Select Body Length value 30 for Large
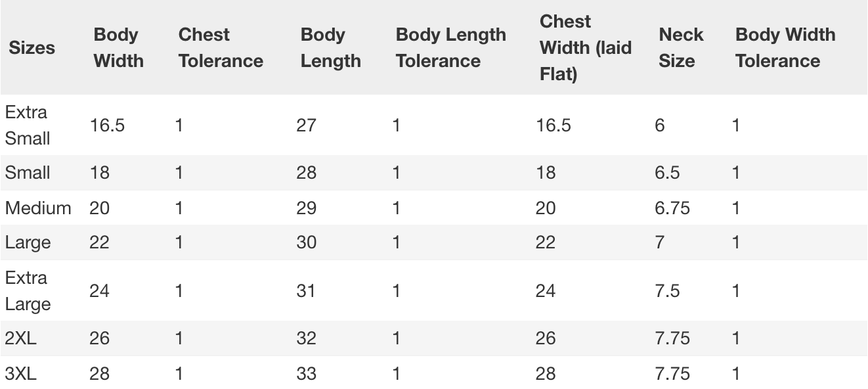This screenshot has width=868, height=389. (306, 242)
